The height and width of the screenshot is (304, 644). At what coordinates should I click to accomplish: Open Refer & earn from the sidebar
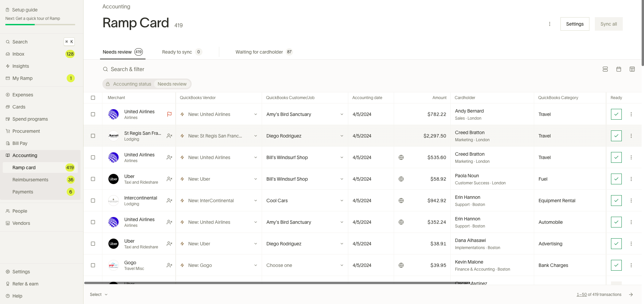pos(25,284)
